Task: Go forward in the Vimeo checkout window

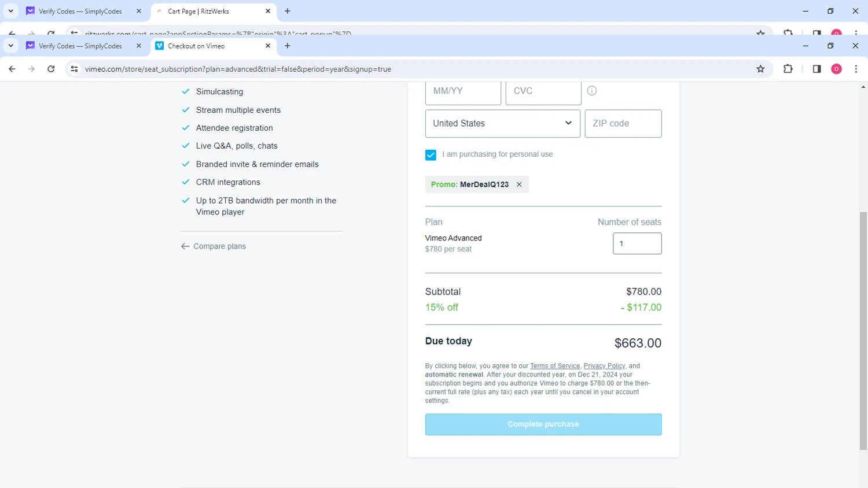Action: [31, 69]
